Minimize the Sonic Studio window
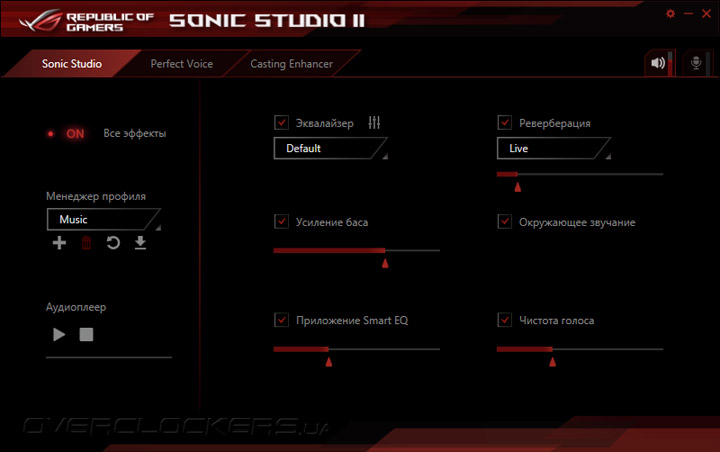This screenshot has width=720, height=452. [x=688, y=14]
